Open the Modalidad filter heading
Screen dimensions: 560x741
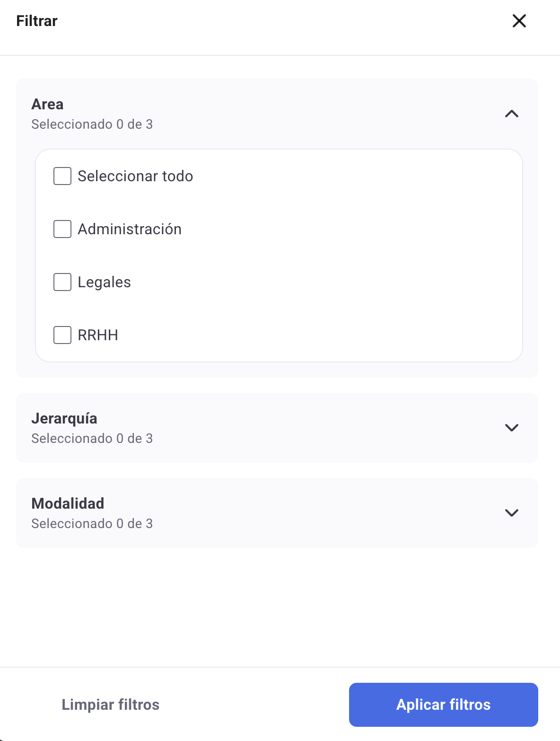[x=68, y=503]
